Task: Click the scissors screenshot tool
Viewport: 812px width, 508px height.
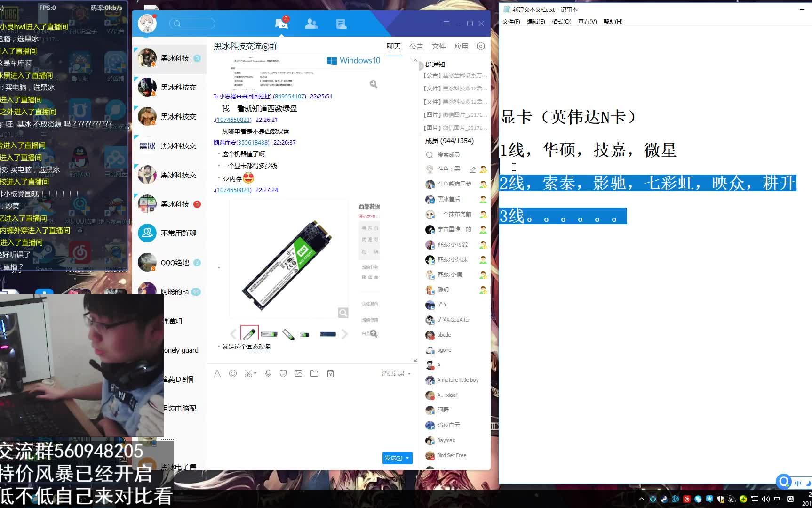Action: (x=248, y=373)
